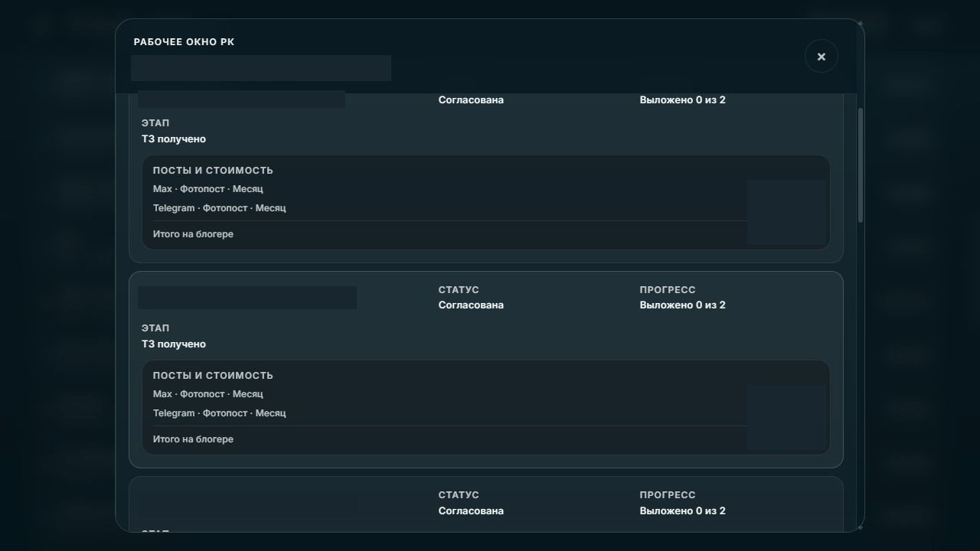Click Итого на блогере in the middle card
The width and height of the screenshot is (980, 551).
click(193, 439)
